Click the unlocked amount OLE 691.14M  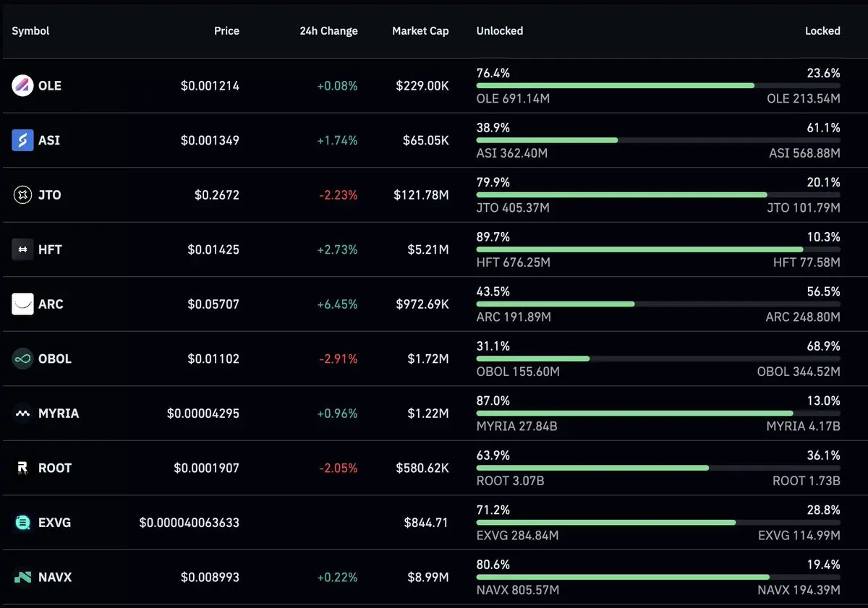click(x=513, y=98)
